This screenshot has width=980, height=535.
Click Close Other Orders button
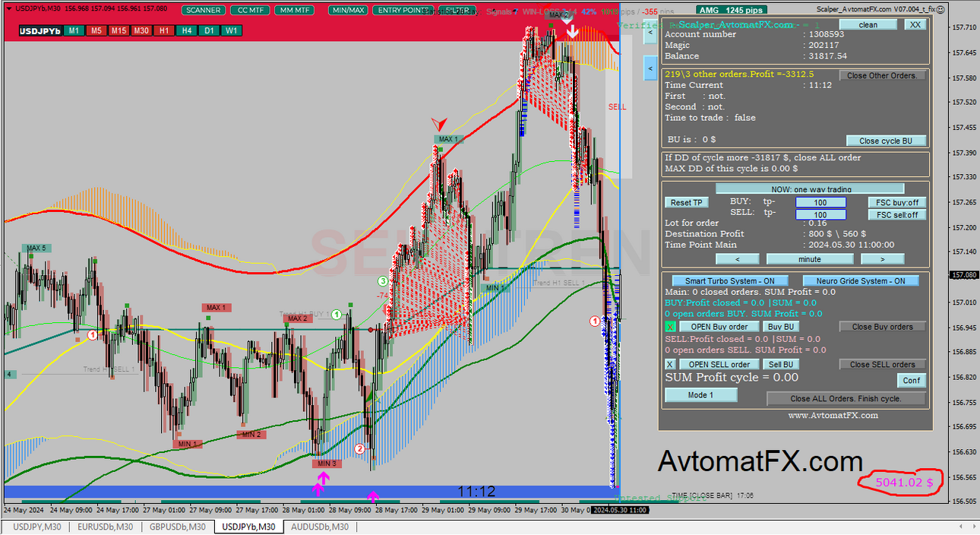(x=883, y=75)
